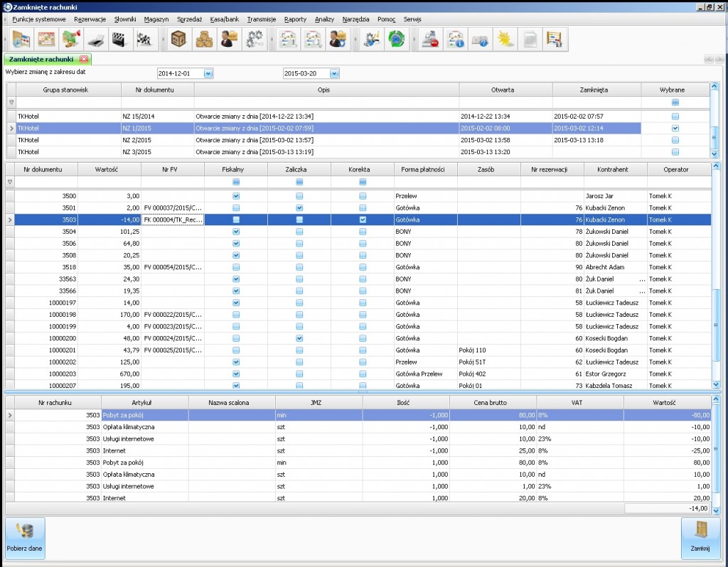The height and width of the screenshot is (567, 728).
Task: Click the yellow starburst toolbar icon
Action: click(505, 40)
